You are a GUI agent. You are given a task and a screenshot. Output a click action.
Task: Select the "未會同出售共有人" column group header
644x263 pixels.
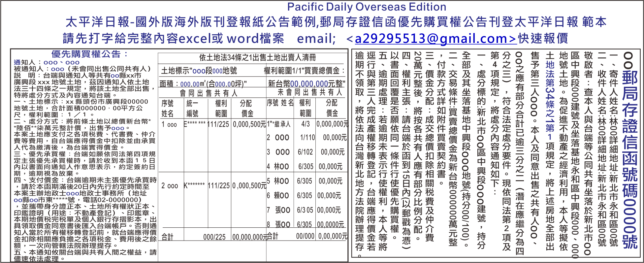point(309,93)
